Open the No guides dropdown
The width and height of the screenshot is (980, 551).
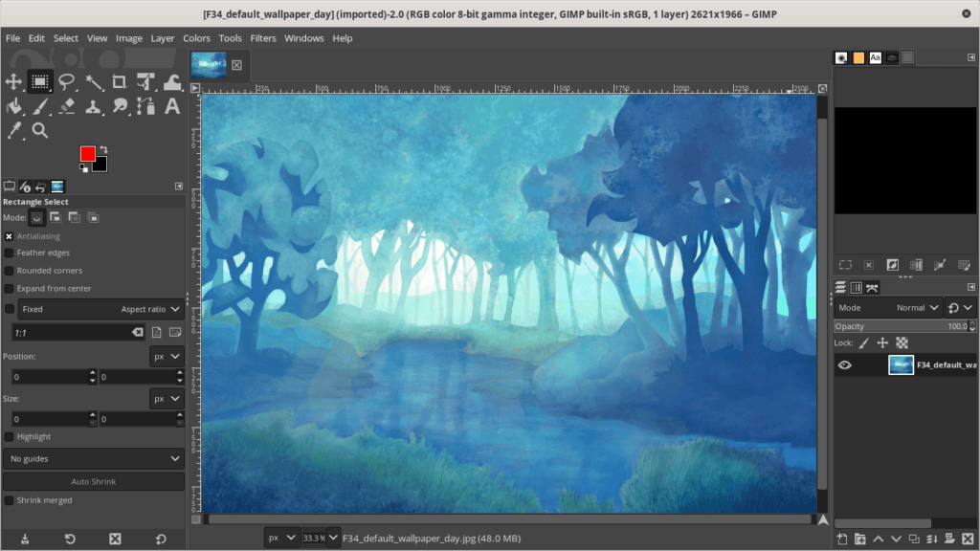(x=93, y=459)
